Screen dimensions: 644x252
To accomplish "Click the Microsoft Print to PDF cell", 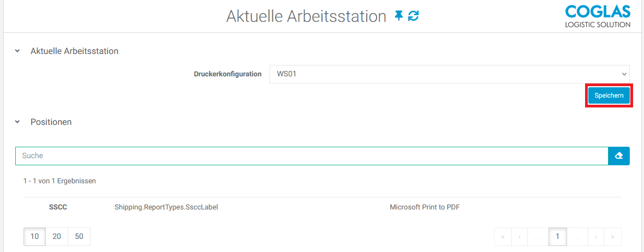I will [x=425, y=207].
